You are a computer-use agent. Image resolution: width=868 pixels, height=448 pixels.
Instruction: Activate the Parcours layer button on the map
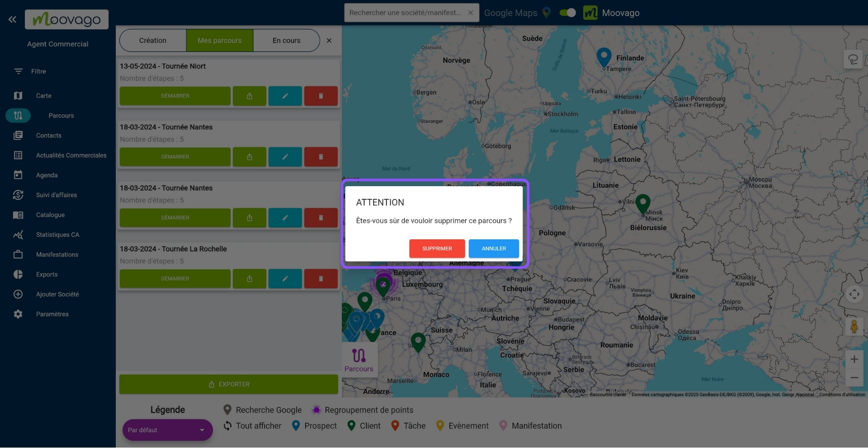tap(359, 359)
